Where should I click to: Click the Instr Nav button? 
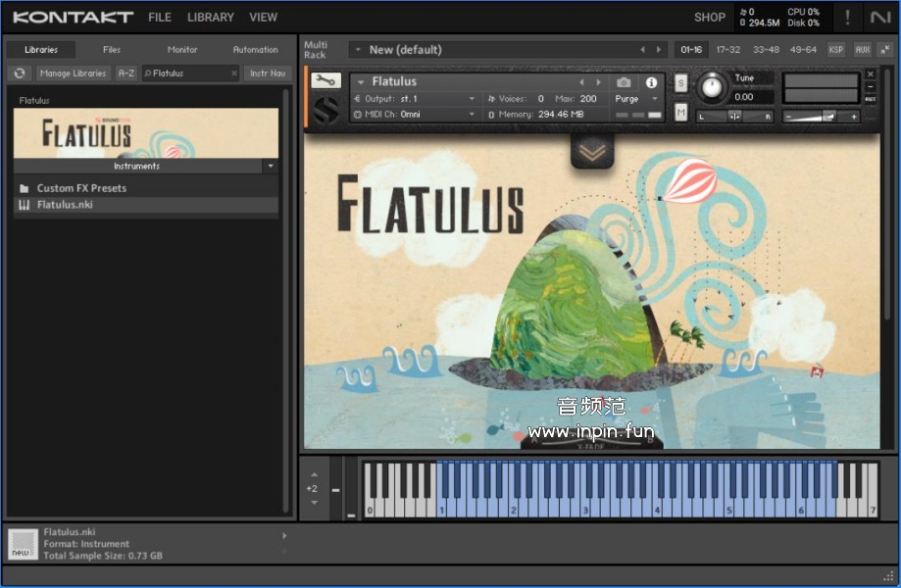coord(268,73)
